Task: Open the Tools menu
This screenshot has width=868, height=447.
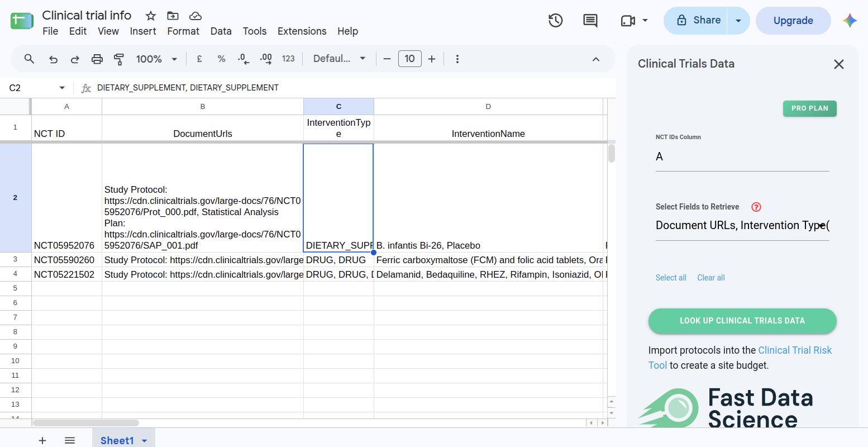Action: [x=255, y=31]
